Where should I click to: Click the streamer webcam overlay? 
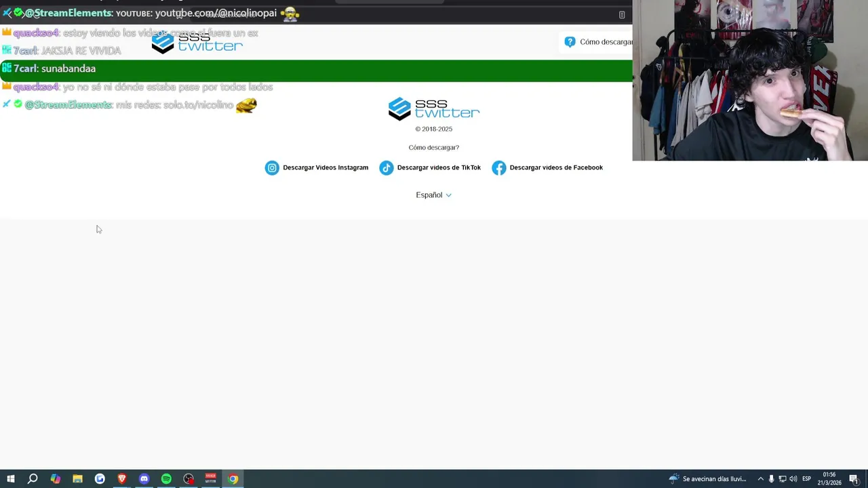(750, 80)
